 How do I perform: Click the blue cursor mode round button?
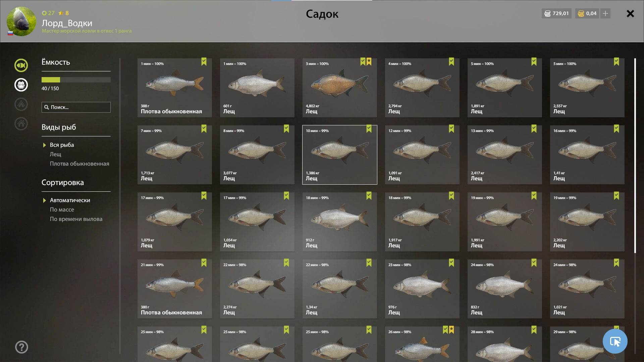tap(615, 341)
